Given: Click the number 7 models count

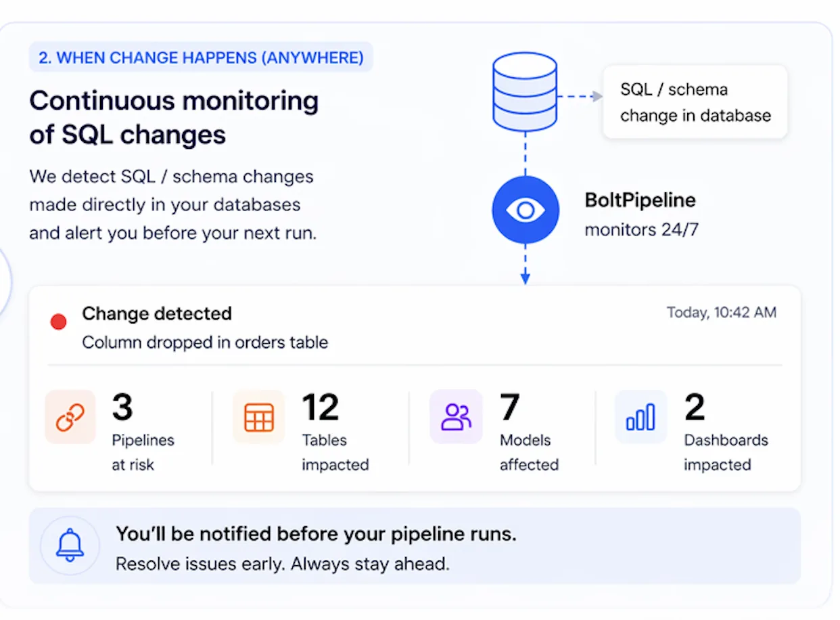Looking at the screenshot, I should pyautogui.click(x=510, y=407).
